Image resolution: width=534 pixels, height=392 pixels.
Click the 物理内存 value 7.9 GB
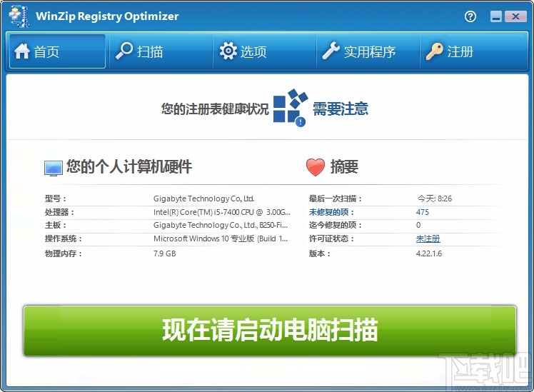tap(164, 253)
